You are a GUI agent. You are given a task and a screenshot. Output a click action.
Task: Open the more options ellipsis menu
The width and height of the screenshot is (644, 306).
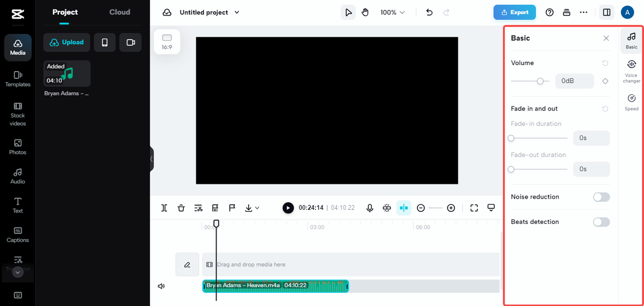click(x=584, y=12)
